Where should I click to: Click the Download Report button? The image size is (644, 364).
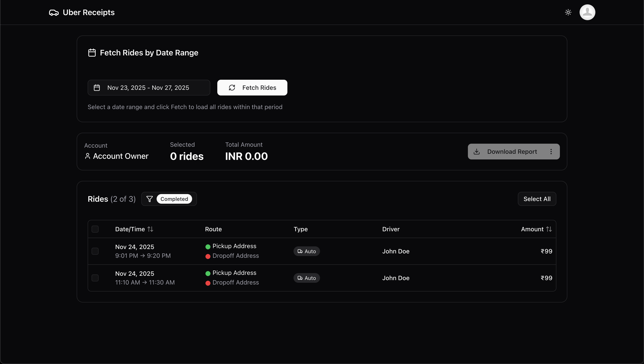(x=507, y=152)
